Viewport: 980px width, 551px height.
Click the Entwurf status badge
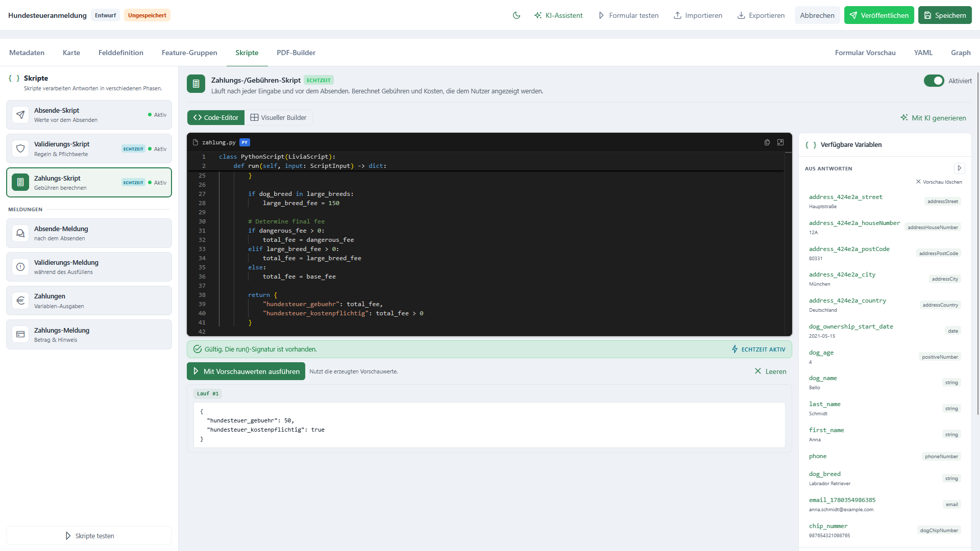[x=105, y=15]
